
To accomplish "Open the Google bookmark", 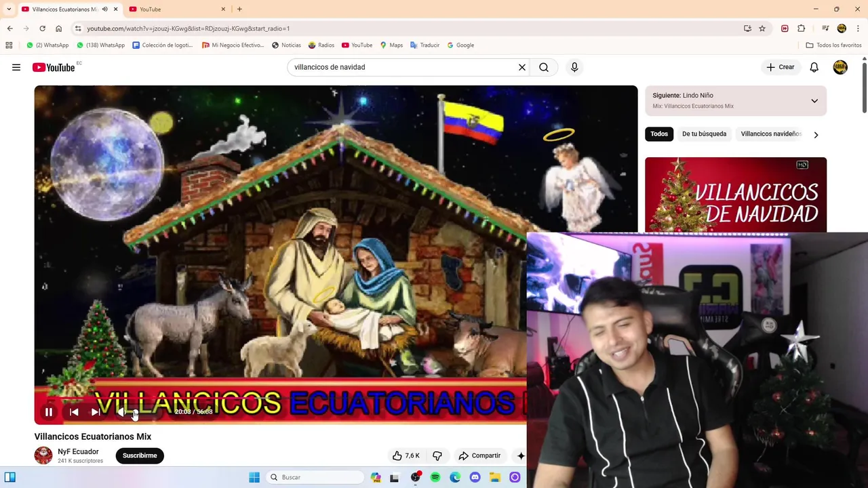I will tap(460, 45).
